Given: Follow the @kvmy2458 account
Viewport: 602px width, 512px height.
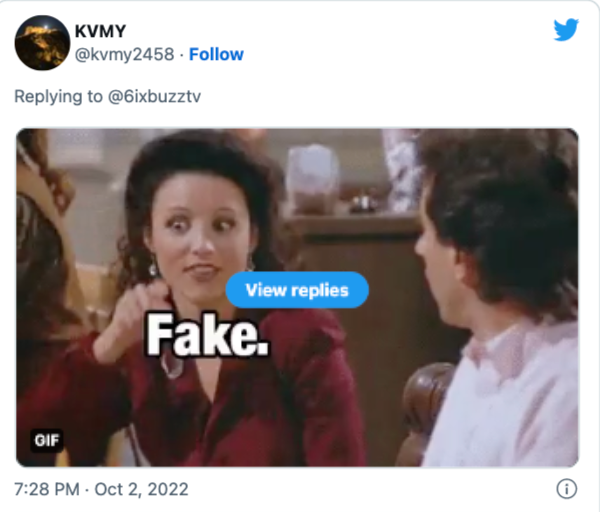Looking at the screenshot, I should [x=216, y=54].
